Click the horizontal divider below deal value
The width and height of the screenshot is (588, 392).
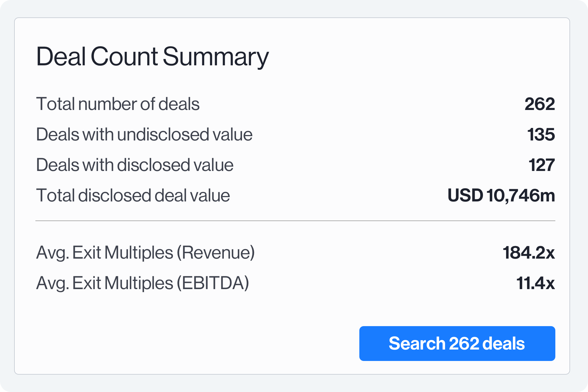pos(294,220)
